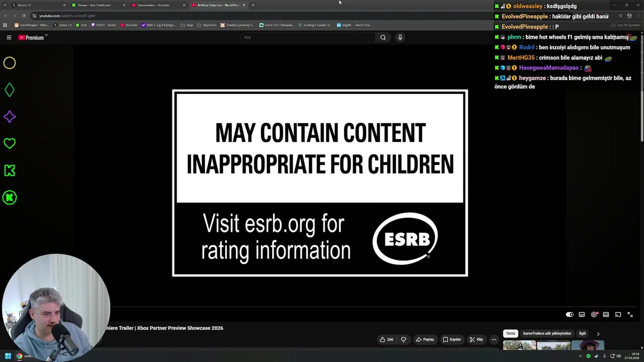
Task: Open the taskbar clock showing 20:18
Action: coord(631,356)
